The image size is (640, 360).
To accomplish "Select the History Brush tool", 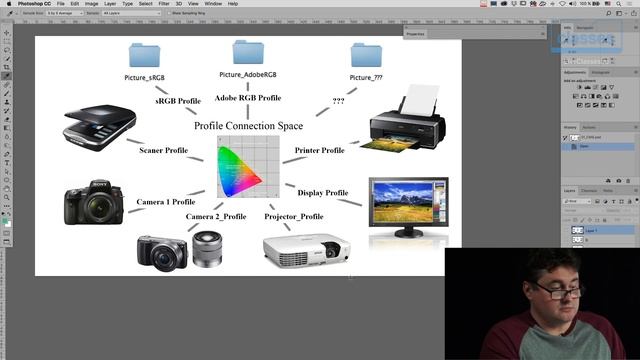I will [7, 111].
